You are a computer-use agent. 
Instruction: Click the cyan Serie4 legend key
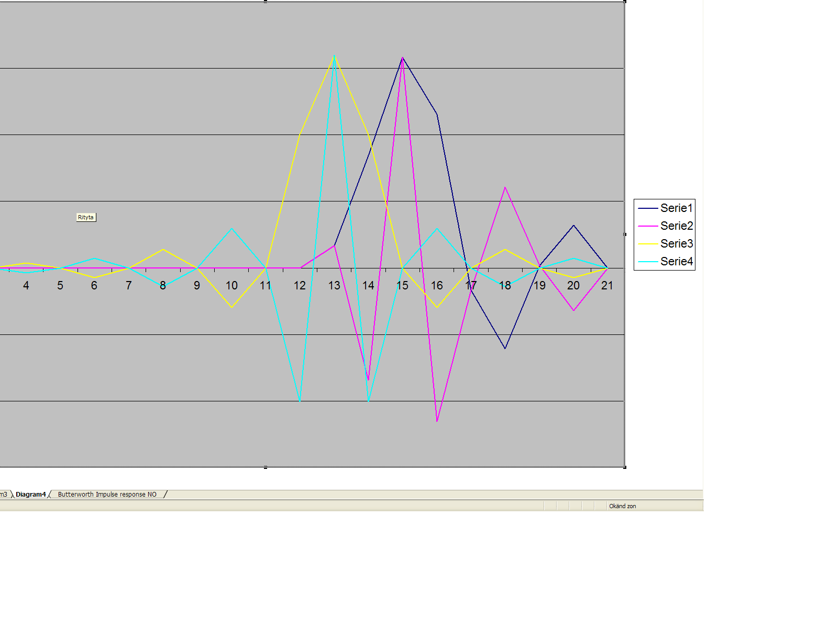coord(648,262)
